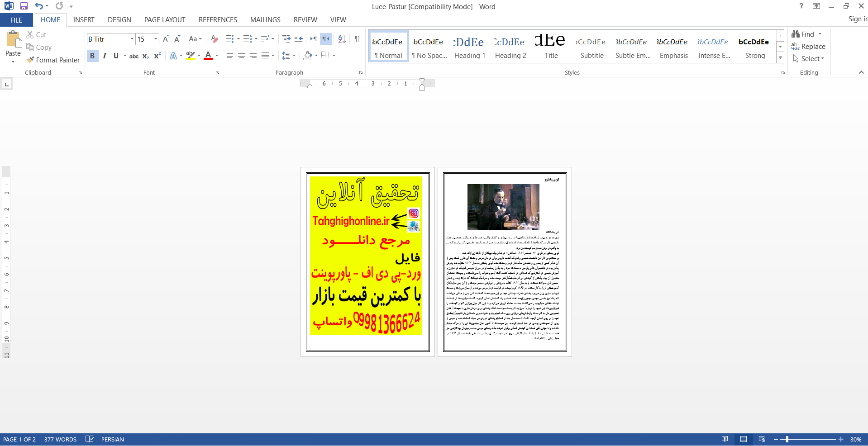Select the Louis Pasteur portrait image
This screenshot has width=868, height=446.
(503, 207)
